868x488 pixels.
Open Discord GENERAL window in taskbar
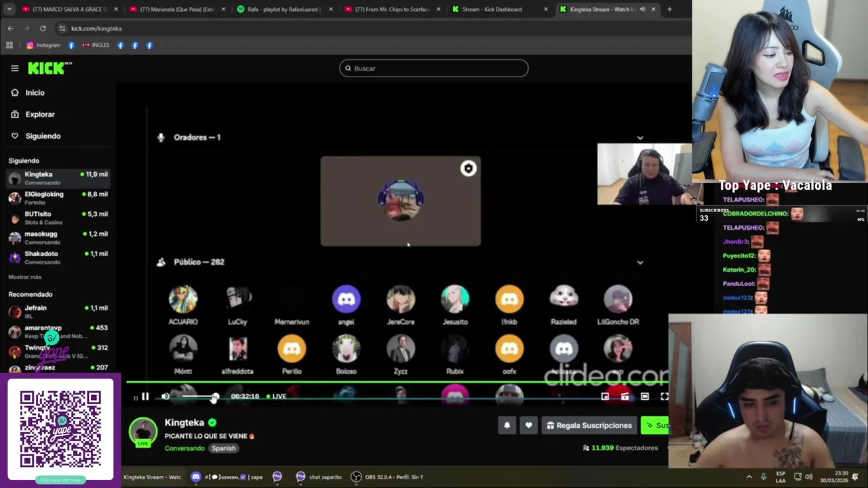coord(227,477)
